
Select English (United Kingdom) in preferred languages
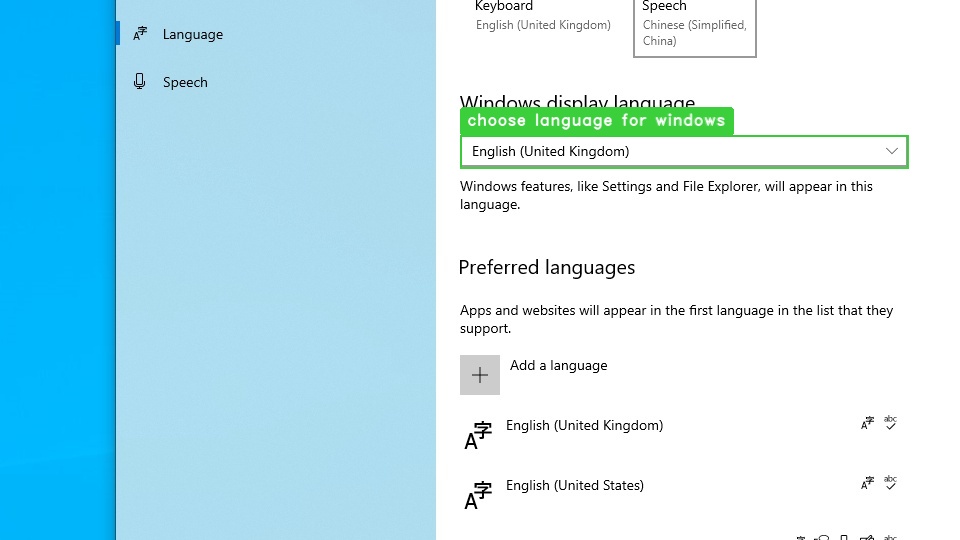point(684,435)
